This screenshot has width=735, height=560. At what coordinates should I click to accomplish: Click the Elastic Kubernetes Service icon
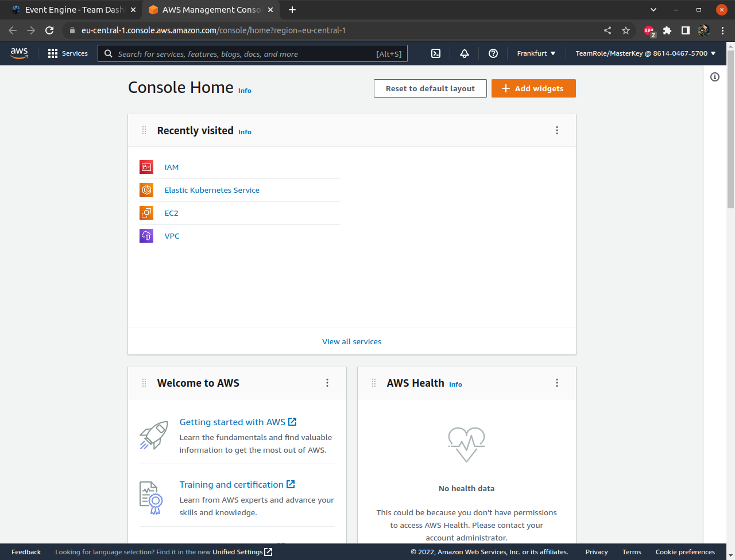146,190
